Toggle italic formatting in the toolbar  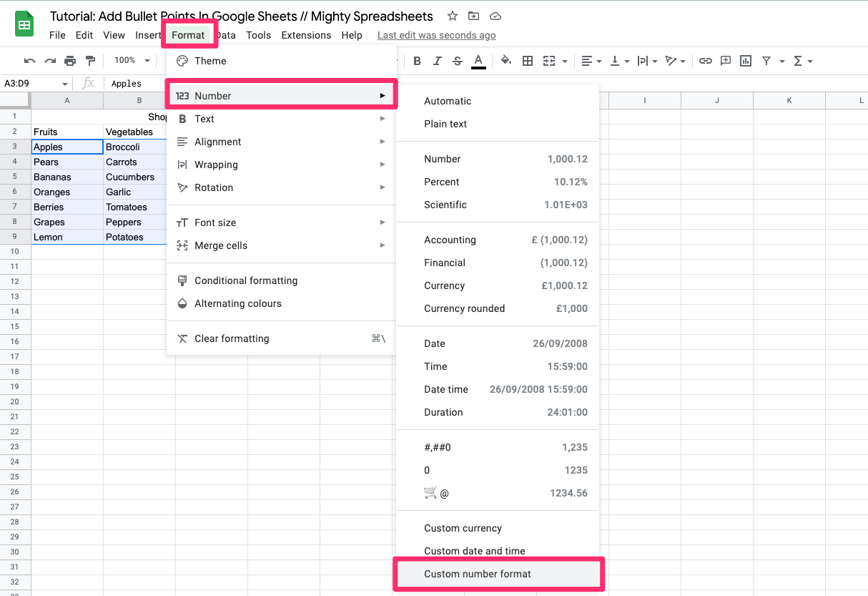(x=438, y=61)
